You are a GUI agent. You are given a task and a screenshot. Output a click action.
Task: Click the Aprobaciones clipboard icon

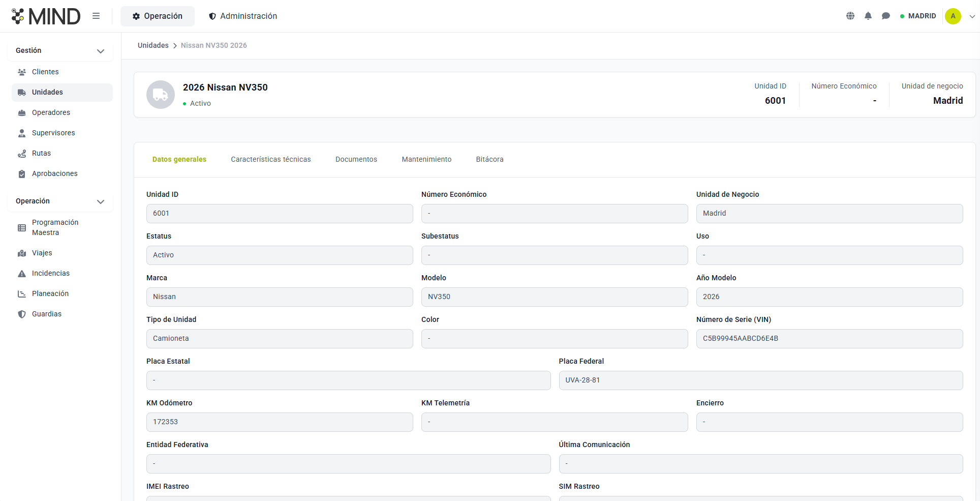point(22,173)
